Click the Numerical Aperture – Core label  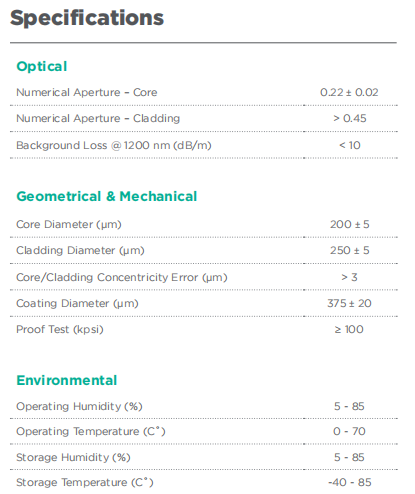[87, 92]
